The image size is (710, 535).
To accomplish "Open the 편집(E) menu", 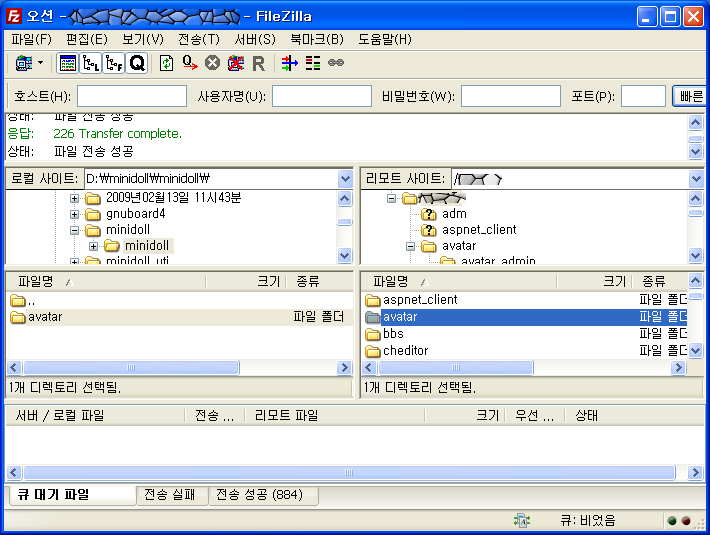I will pyautogui.click(x=86, y=39).
